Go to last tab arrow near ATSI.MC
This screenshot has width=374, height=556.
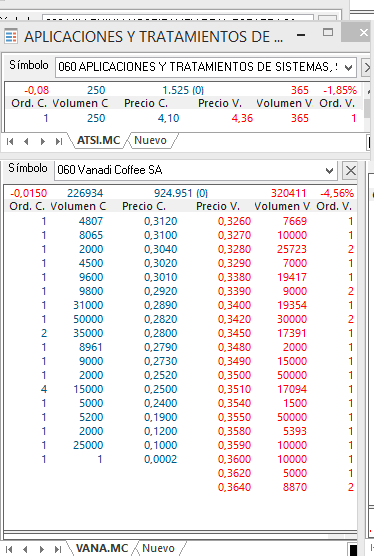[58, 141]
